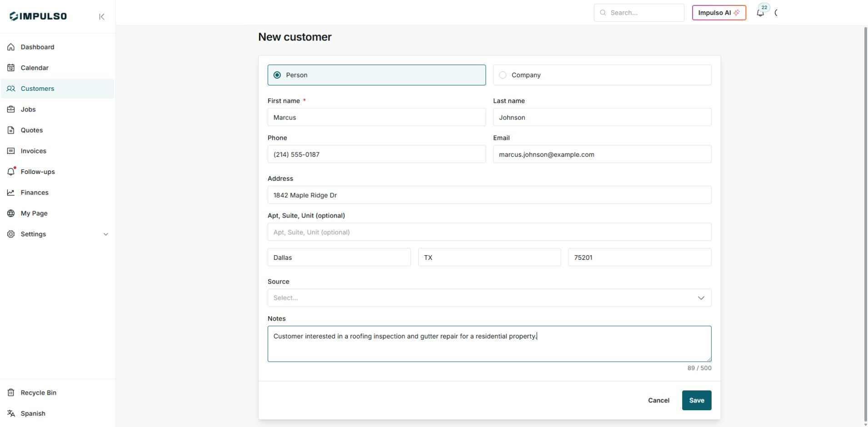Click the Quotes document icon
Screen dimensions: 868x427
click(x=11, y=130)
